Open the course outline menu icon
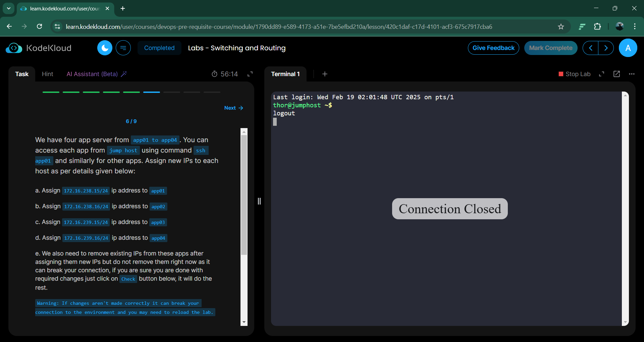 [123, 48]
